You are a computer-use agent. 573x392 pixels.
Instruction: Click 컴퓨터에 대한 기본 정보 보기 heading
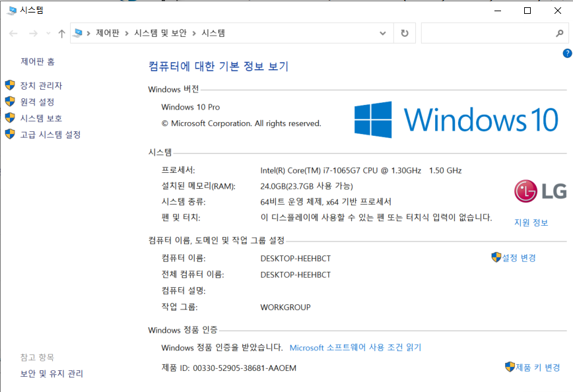[x=219, y=67]
